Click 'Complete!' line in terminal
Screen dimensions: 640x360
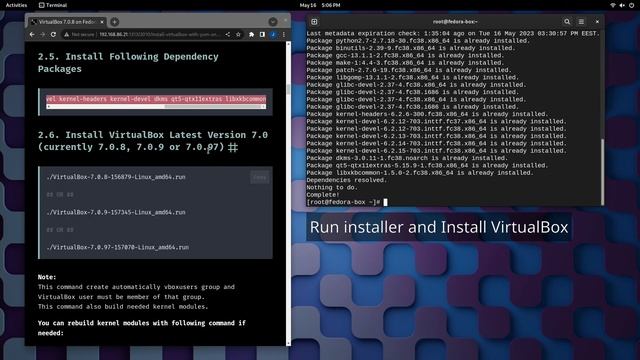(323, 195)
